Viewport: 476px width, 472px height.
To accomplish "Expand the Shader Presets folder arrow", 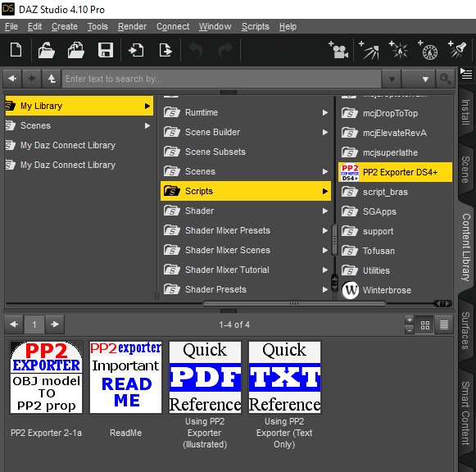I will click(x=325, y=289).
